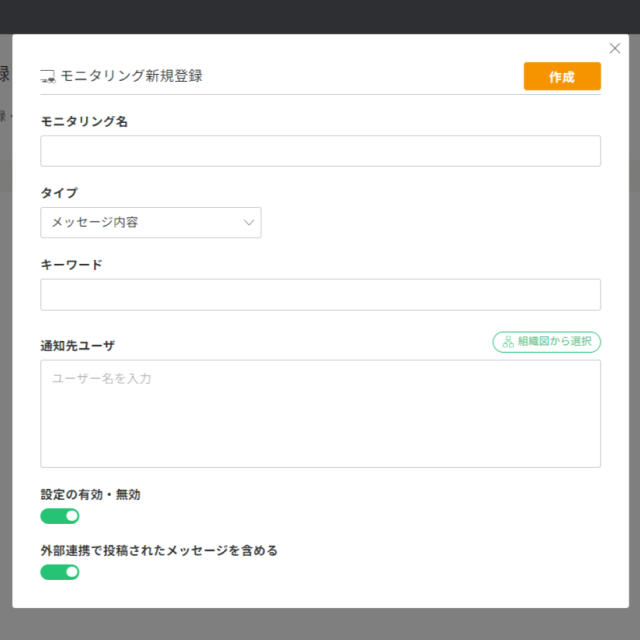This screenshot has height=640, width=640.
Task: Click the dimmed backdrop below the dialog
Action: 320,624
